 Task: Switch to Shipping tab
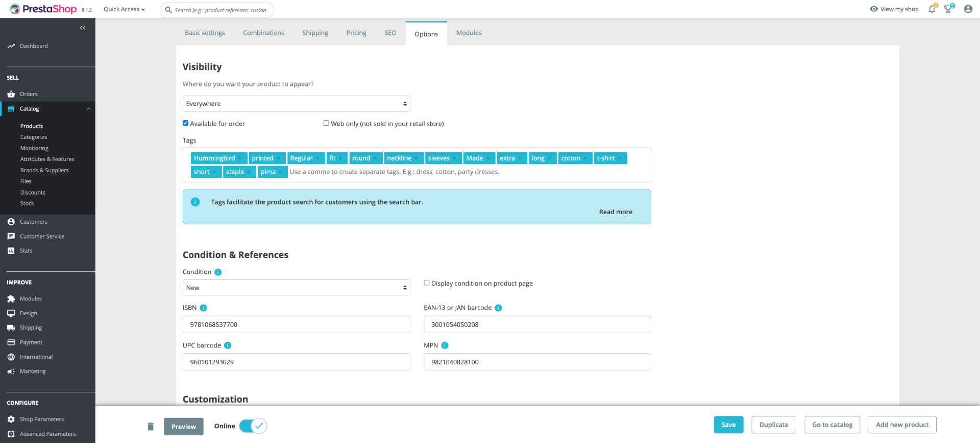[315, 33]
